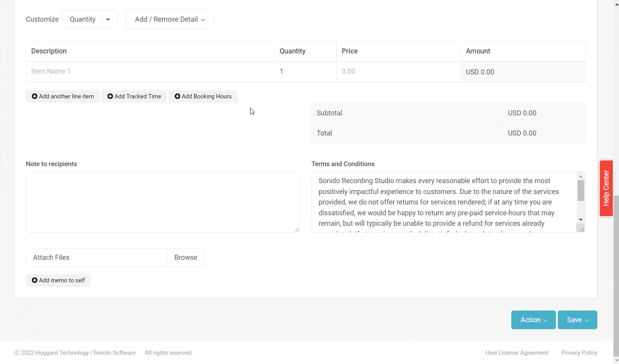Screen dimensions: 619x364
Task: Click the Item Name 1 description field
Action: click(x=150, y=72)
